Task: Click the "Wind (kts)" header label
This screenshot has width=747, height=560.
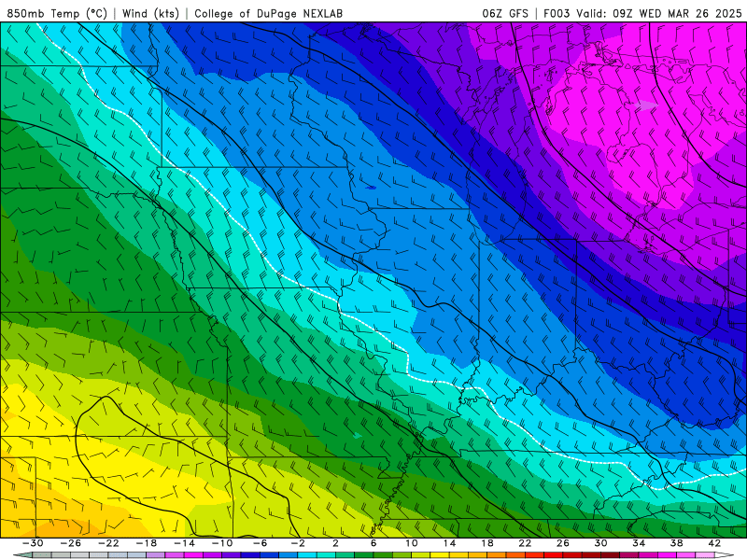Action: pos(150,13)
